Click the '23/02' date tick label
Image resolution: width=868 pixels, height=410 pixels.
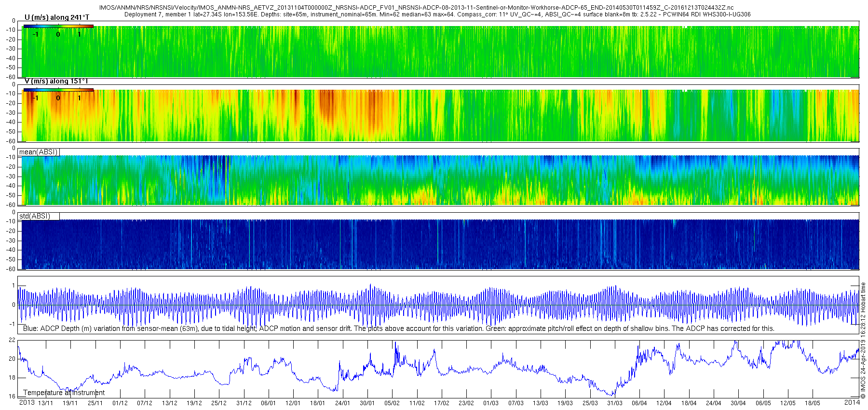coord(466,403)
